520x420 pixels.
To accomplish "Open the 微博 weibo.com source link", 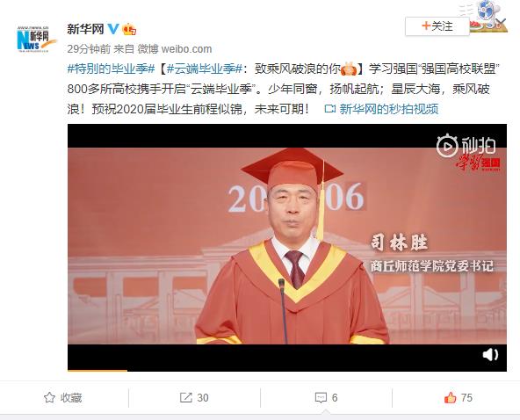I will click(x=175, y=49).
